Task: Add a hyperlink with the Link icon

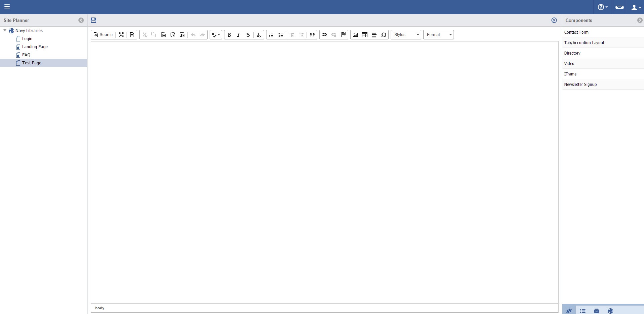Action: (x=324, y=35)
